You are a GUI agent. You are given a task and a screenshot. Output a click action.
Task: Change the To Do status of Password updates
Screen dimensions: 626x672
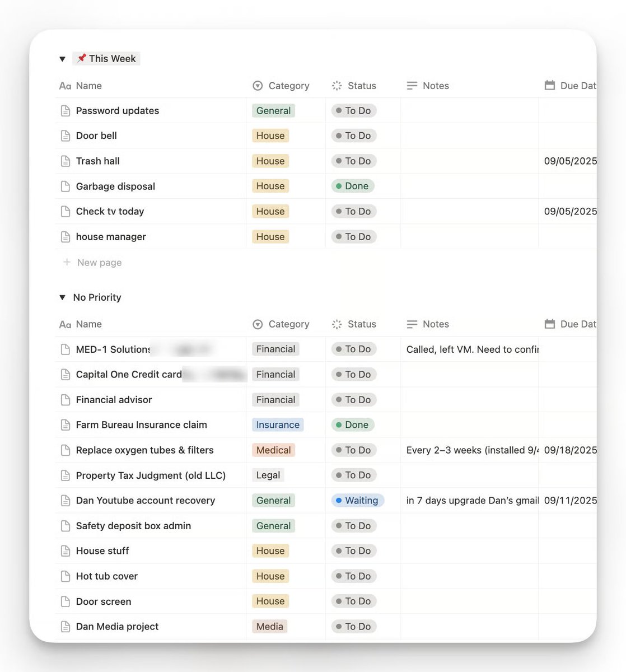click(x=354, y=111)
